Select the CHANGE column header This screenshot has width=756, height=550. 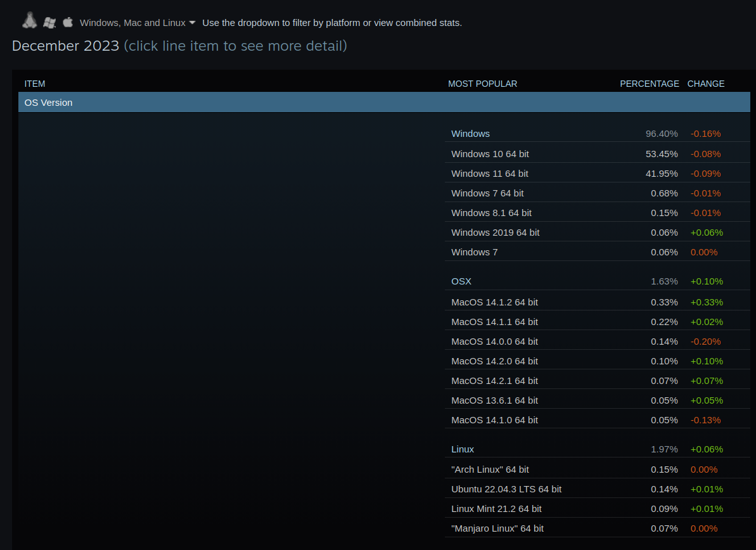706,84
